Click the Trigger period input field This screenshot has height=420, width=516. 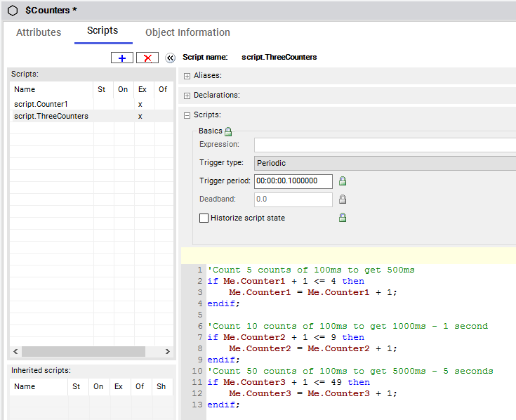(293, 181)
